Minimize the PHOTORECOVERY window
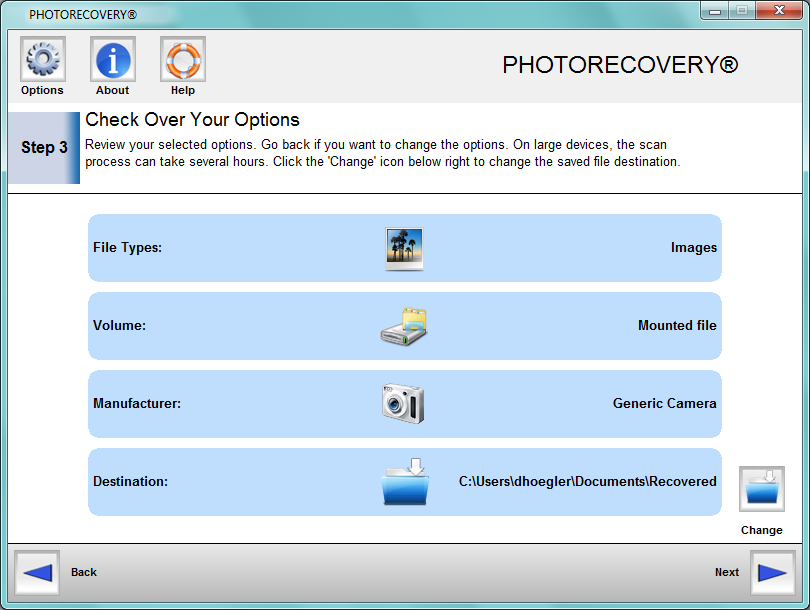This screenshot has width=810, height=610. [715, 11]
